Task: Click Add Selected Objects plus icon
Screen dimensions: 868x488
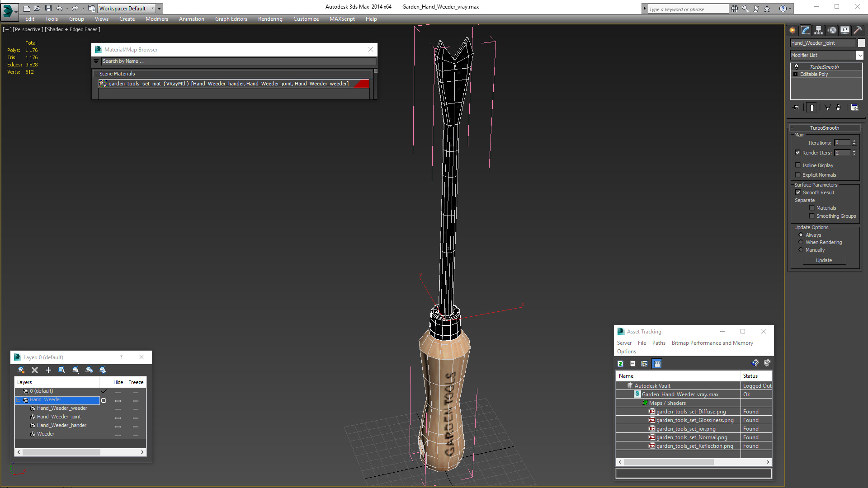Action: pyautogui.click(x=48, y=370)
